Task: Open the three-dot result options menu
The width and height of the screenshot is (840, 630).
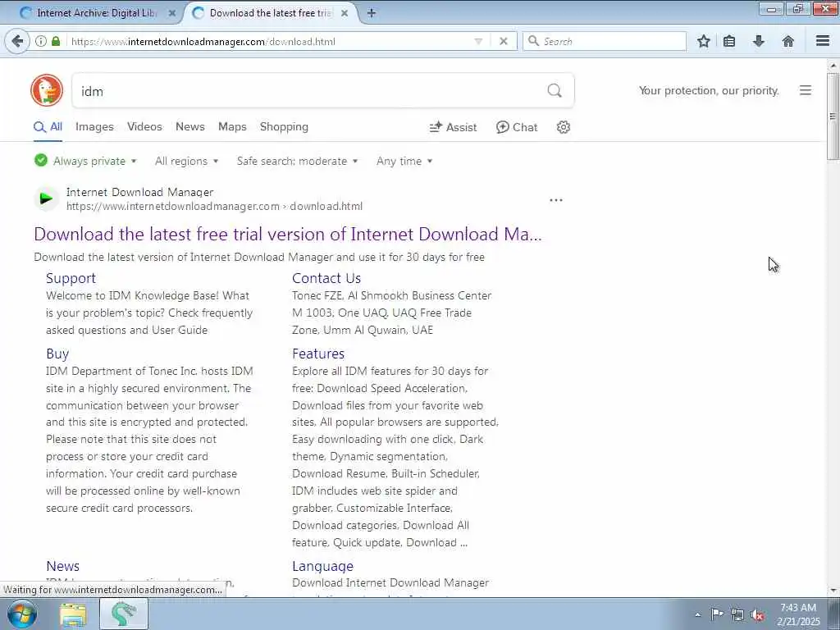Action: pos(556,200)
